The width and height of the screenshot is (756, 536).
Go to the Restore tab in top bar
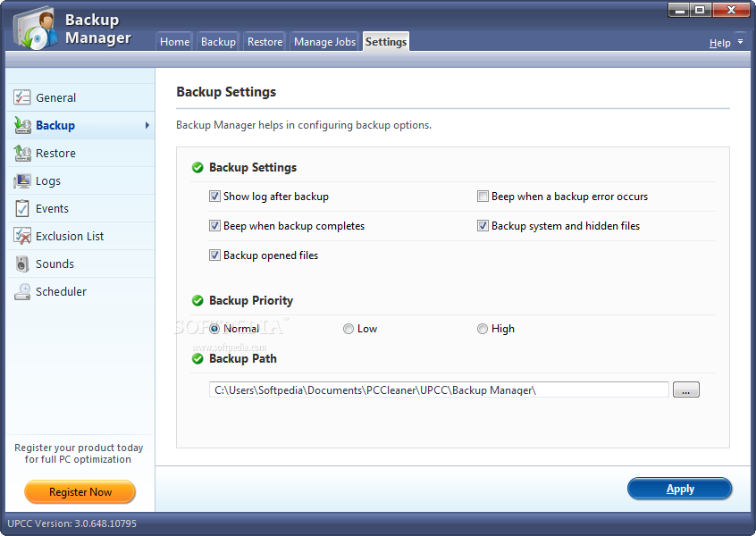pos(265,42)
